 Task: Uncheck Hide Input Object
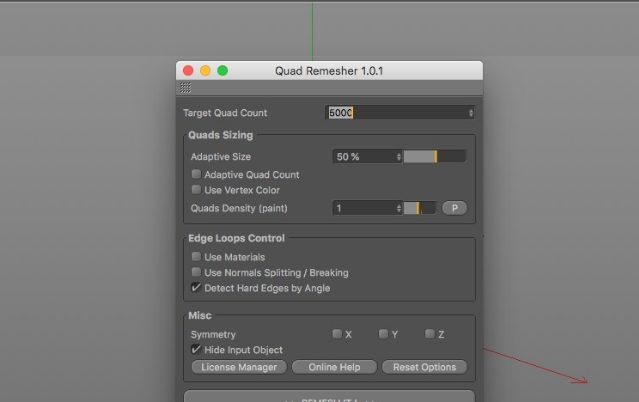tap(196, 350)
